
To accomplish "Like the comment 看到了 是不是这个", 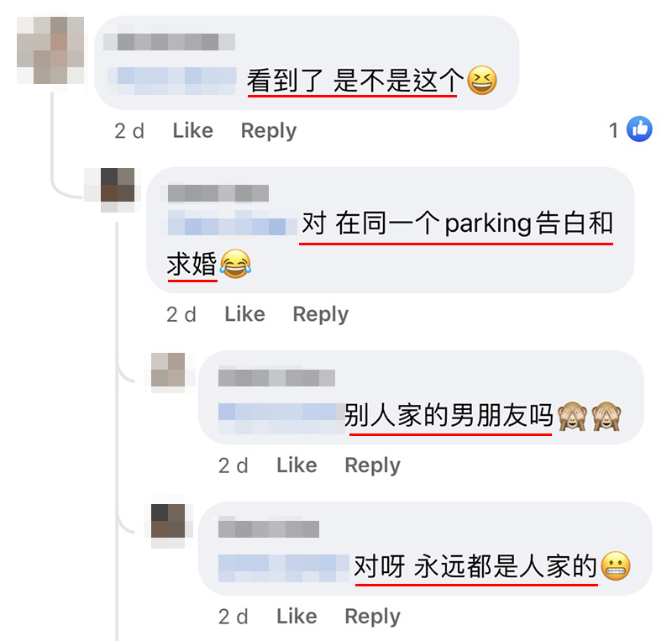I will [x=193, y=130].
